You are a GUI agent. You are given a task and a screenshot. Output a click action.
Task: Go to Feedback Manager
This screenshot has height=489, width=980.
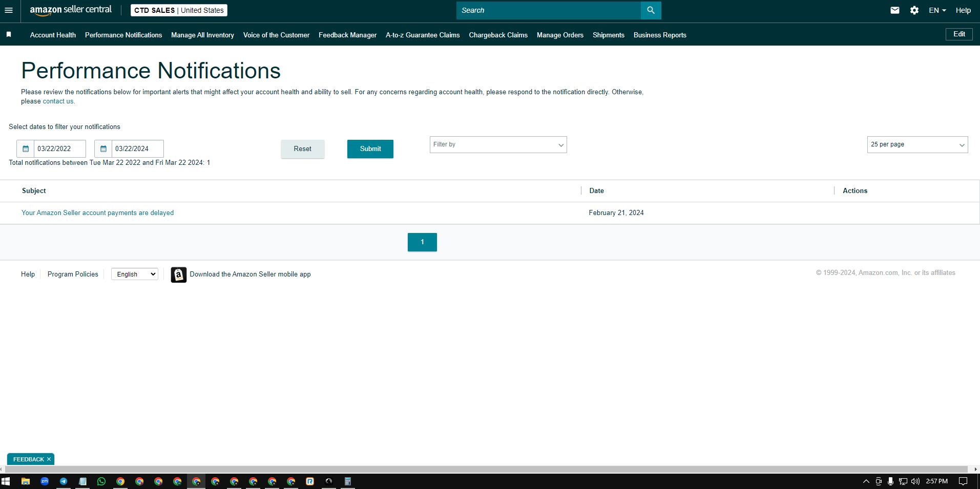pos(347,35)
